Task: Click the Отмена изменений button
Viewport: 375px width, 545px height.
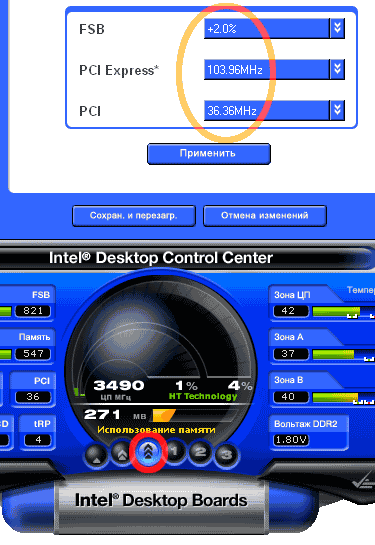Action: pos(264,216)
